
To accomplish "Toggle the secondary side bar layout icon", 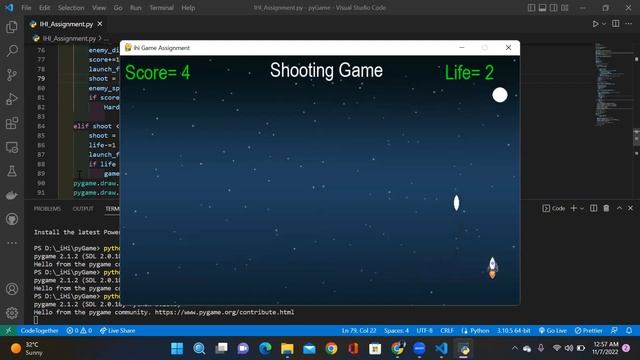I will 553,8.
